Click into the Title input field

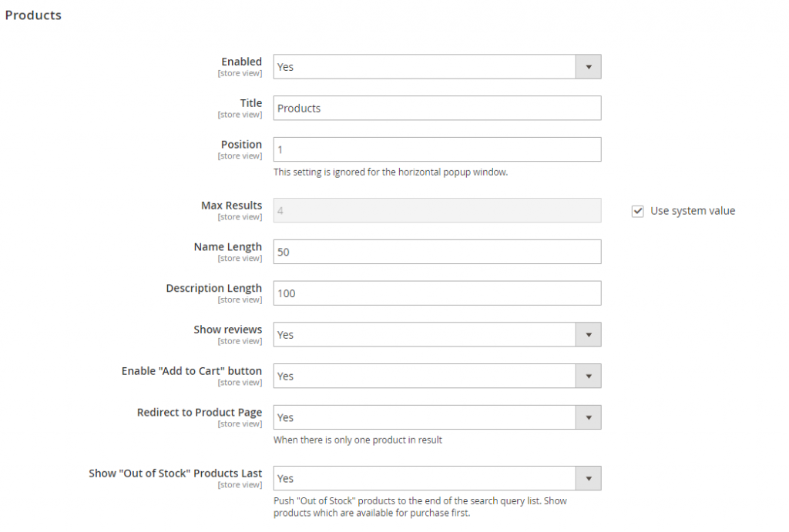(x=437, y=109)
